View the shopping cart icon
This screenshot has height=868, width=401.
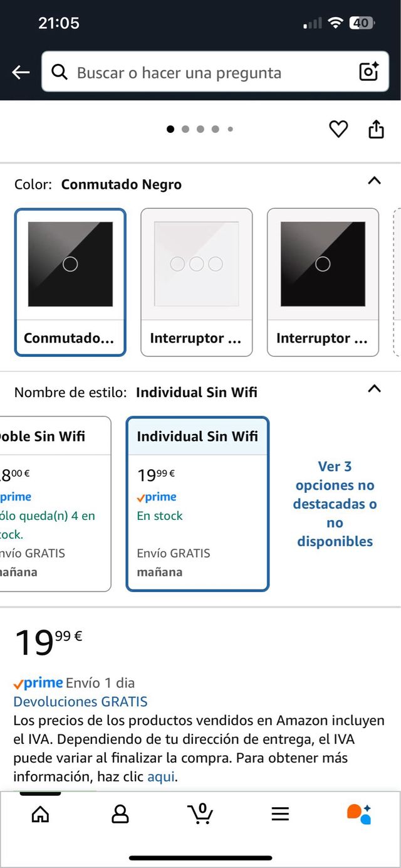click(x=200, y=813)
